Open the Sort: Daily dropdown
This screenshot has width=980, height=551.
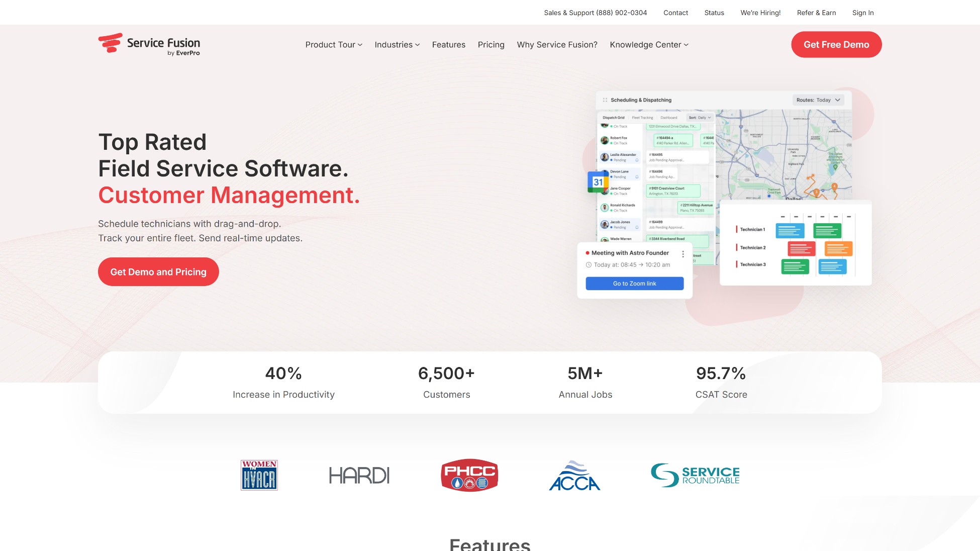click(x=701, y=118)
